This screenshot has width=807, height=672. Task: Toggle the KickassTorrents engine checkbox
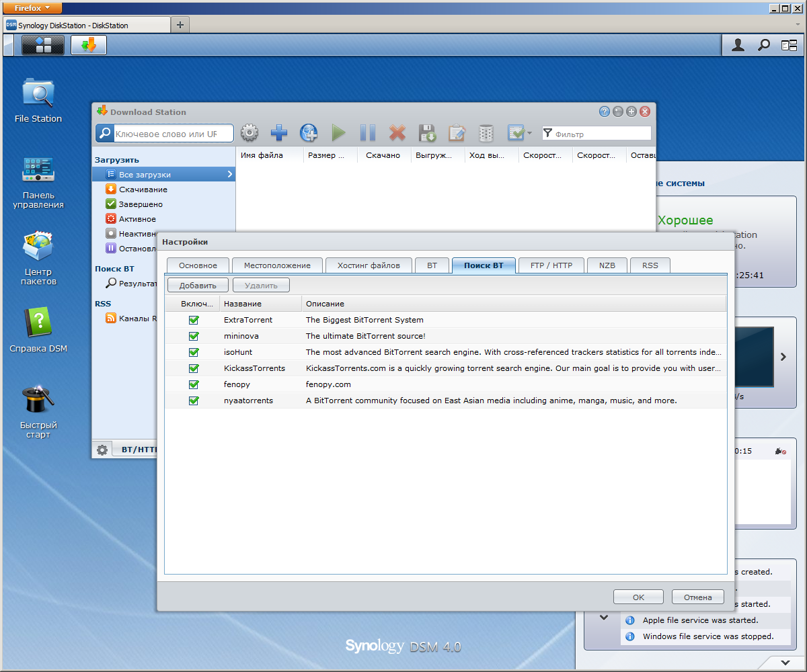click(x=194, y=368)
